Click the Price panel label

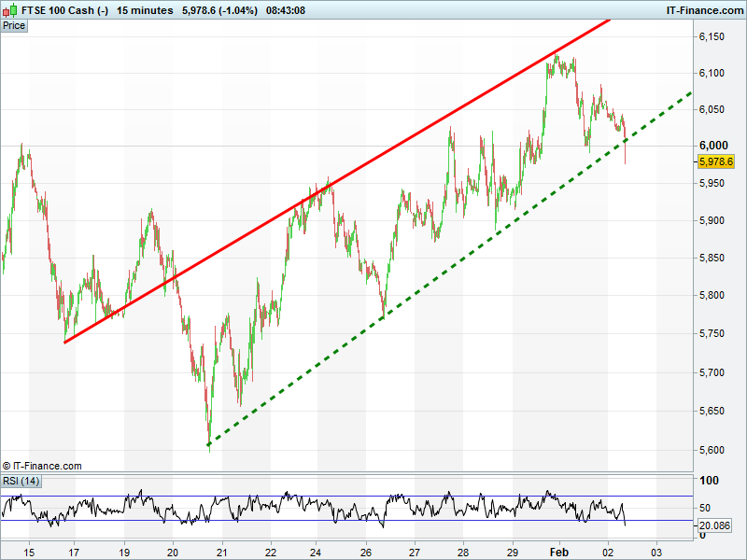pyautogui.click(x=14, y=25)
